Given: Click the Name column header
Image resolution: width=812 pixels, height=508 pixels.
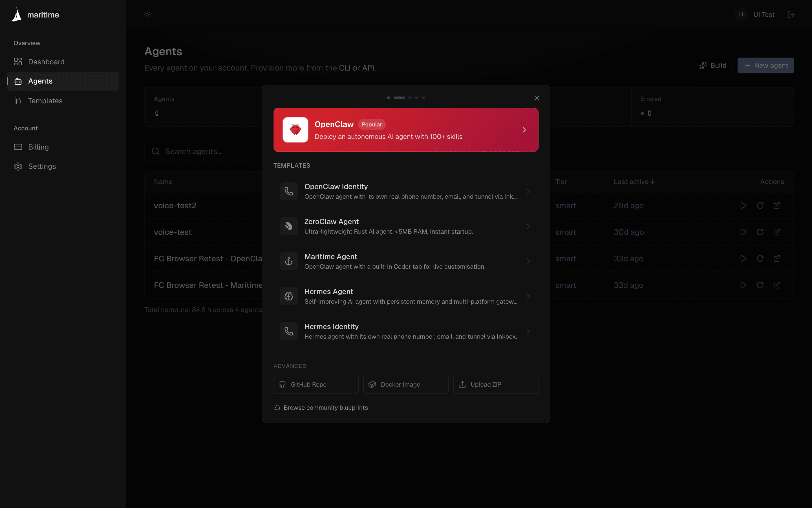Looking at the screenshot, I should coord(163,182).
